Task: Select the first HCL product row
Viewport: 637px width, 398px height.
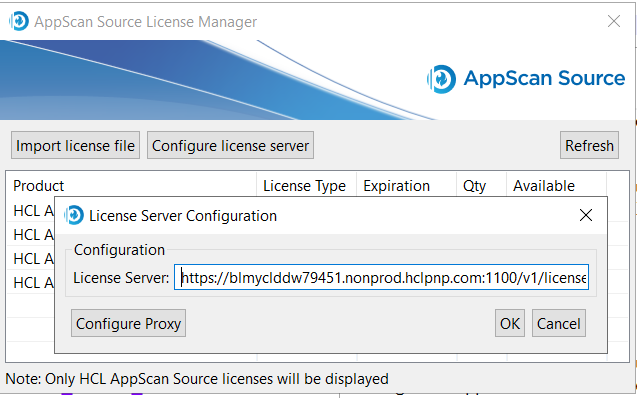Action: [31, 211]
